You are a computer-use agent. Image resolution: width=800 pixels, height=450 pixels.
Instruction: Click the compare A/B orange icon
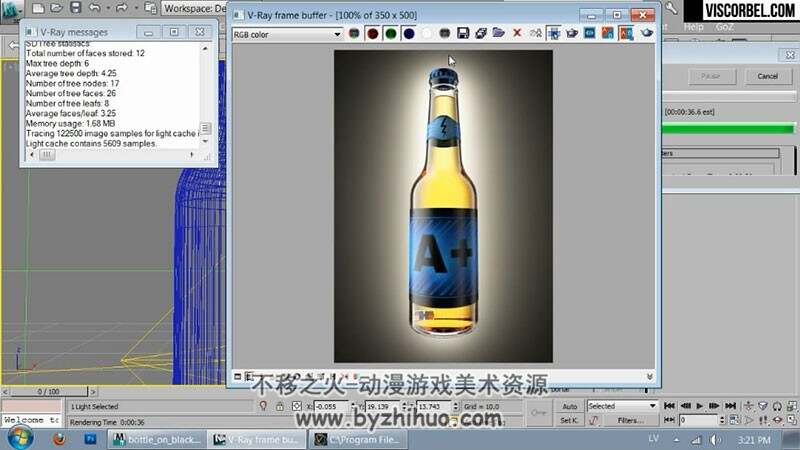(x=608, y=34)
